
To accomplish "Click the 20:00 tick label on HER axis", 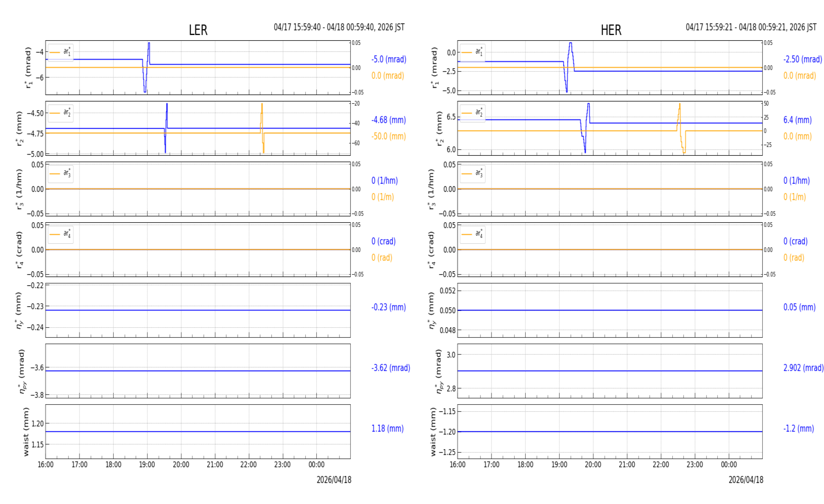I will pos(593,465).
